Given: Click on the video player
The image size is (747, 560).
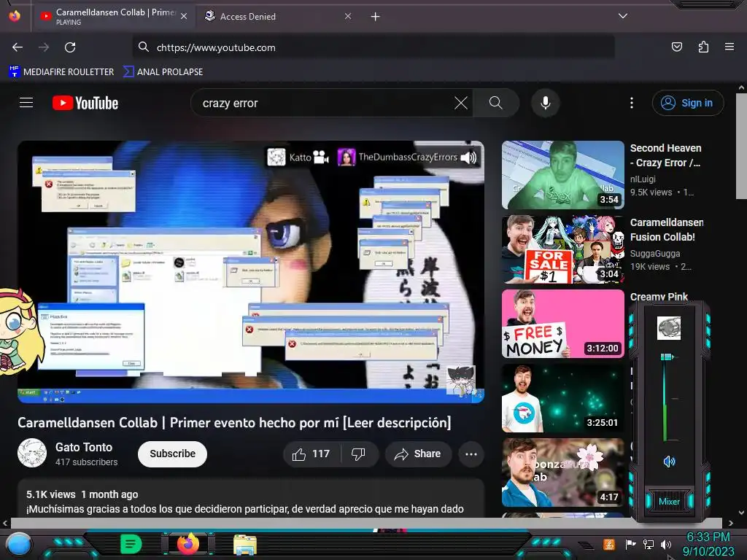Looking at the screenshot, I should (251, 272).
